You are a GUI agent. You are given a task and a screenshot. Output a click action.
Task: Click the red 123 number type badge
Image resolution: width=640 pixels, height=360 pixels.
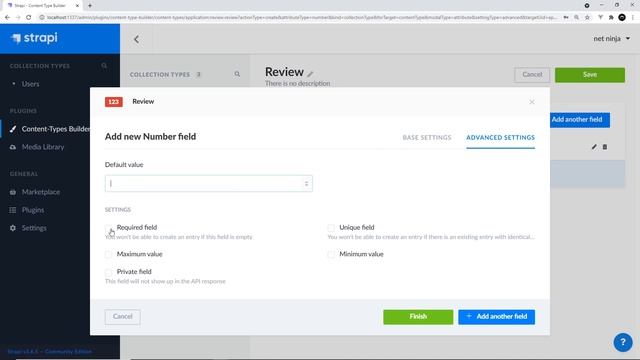(x=113, y=102)
